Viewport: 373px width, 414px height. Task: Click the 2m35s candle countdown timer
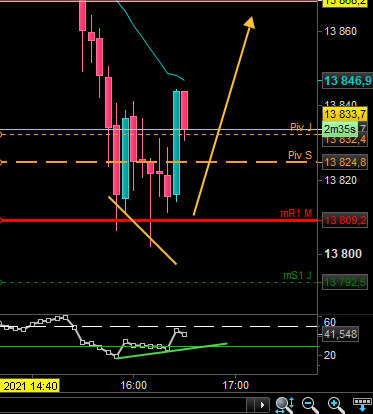[x=340, y=129]
